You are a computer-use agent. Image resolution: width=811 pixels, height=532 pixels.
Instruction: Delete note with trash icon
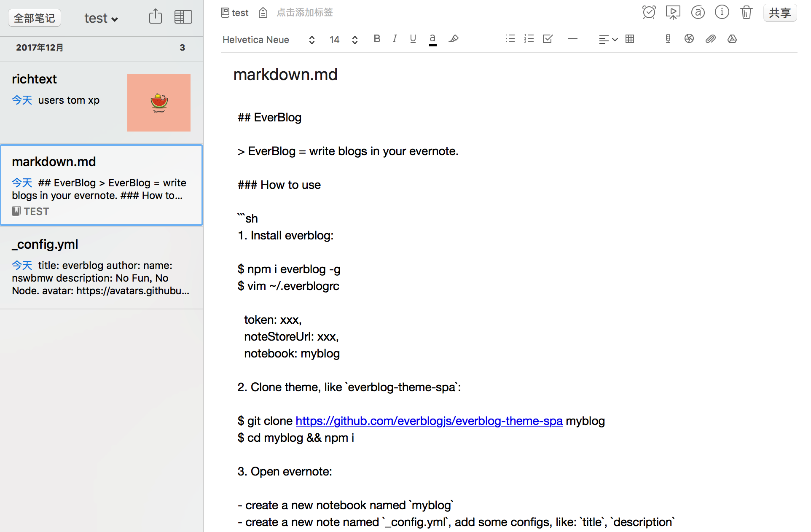(746, 13)
